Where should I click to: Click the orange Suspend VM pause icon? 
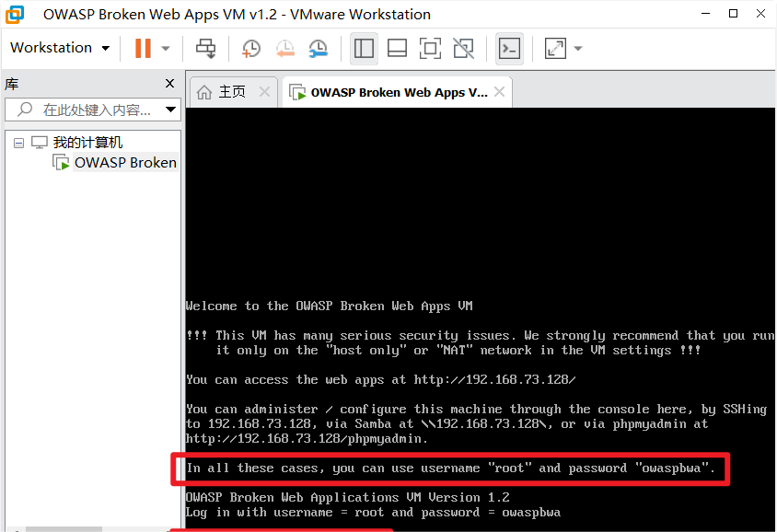pyautogui.click(x=143, y=48)
